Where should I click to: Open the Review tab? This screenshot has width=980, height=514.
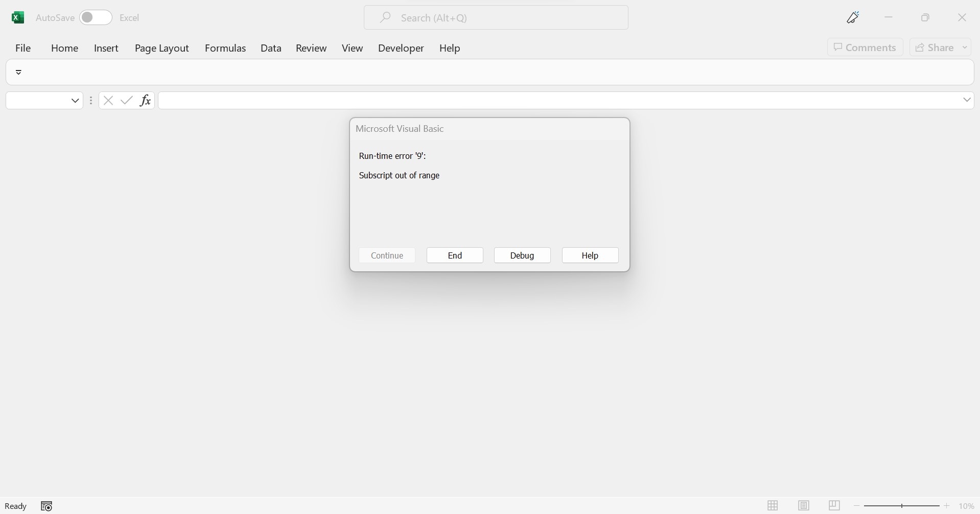click(311, 48)
